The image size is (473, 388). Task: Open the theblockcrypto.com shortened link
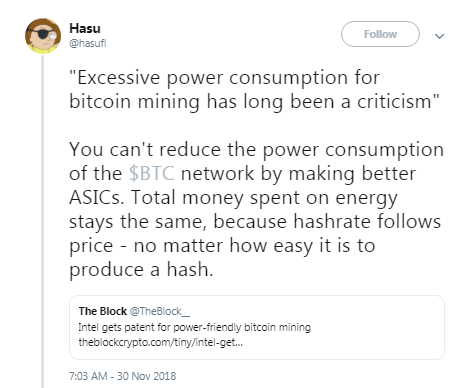point(161,342)
